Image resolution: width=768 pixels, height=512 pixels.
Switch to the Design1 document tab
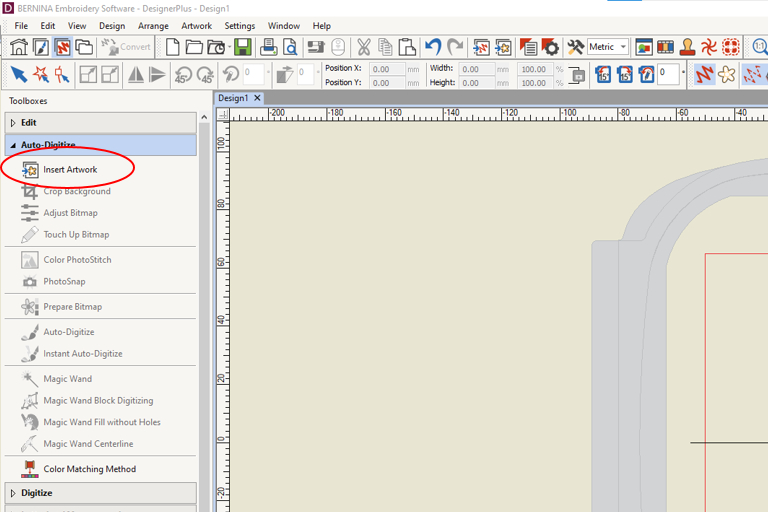point(234,98)
